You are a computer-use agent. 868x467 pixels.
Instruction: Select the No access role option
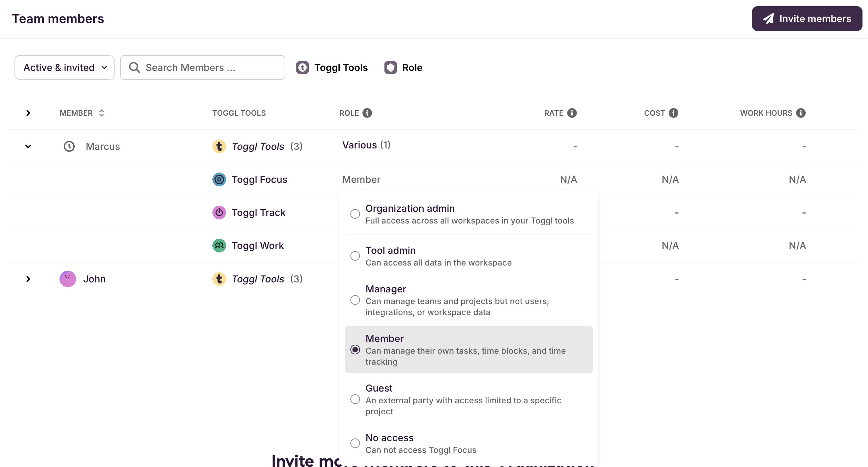[x=355, y=443]
